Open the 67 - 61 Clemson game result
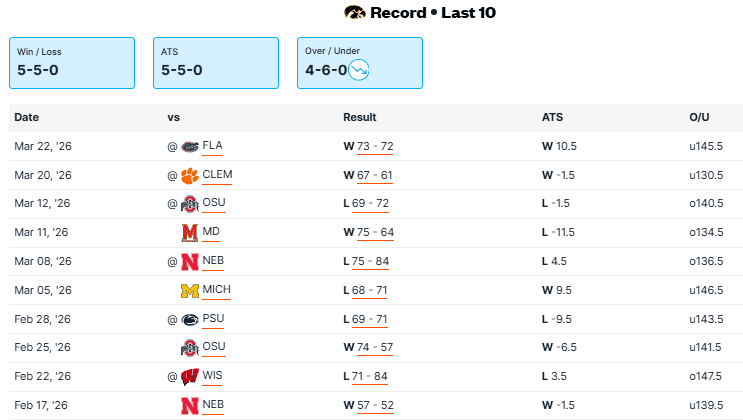 point(375,175)
